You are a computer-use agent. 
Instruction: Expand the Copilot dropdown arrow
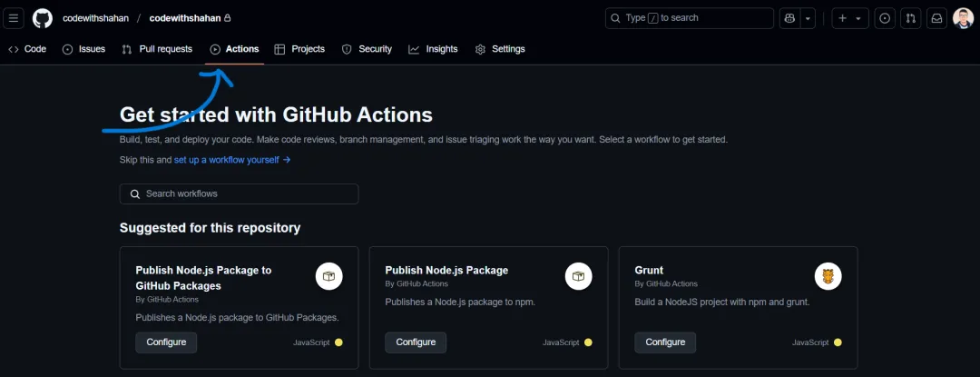click(808, 18)
